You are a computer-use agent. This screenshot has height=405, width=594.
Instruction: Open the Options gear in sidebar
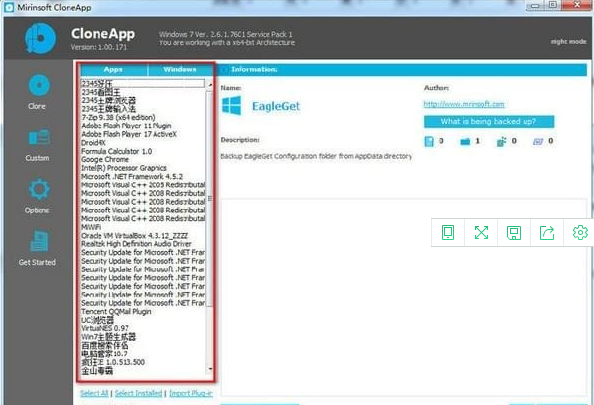[x=38, y=196]
